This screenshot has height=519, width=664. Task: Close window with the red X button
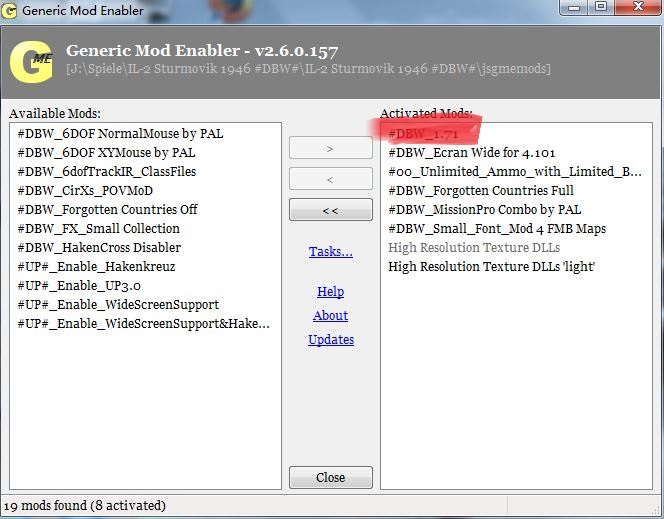tap(638, 7)
